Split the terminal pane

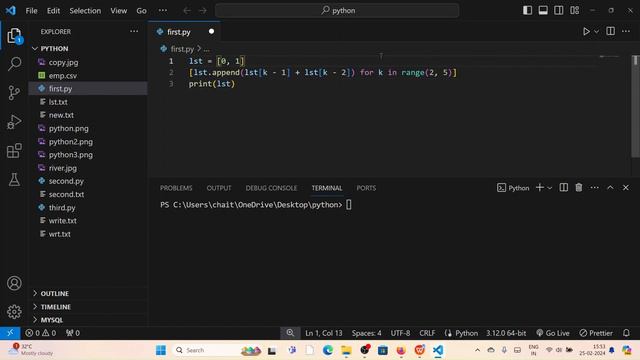pos(563,187)
